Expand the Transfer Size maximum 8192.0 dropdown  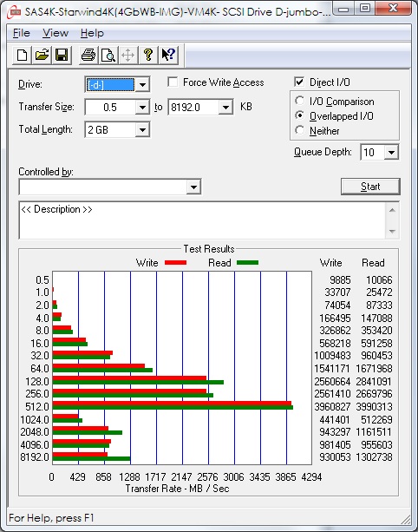[225, 108]
